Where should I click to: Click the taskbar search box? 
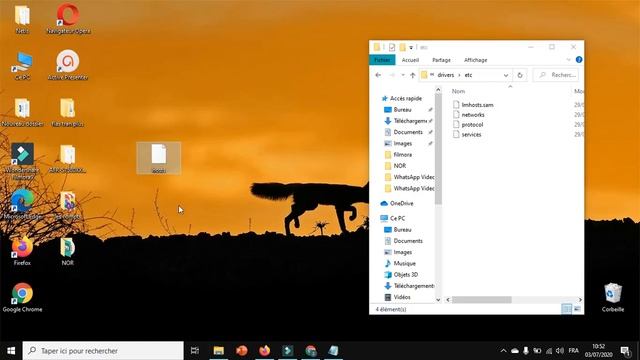point(103,351)
